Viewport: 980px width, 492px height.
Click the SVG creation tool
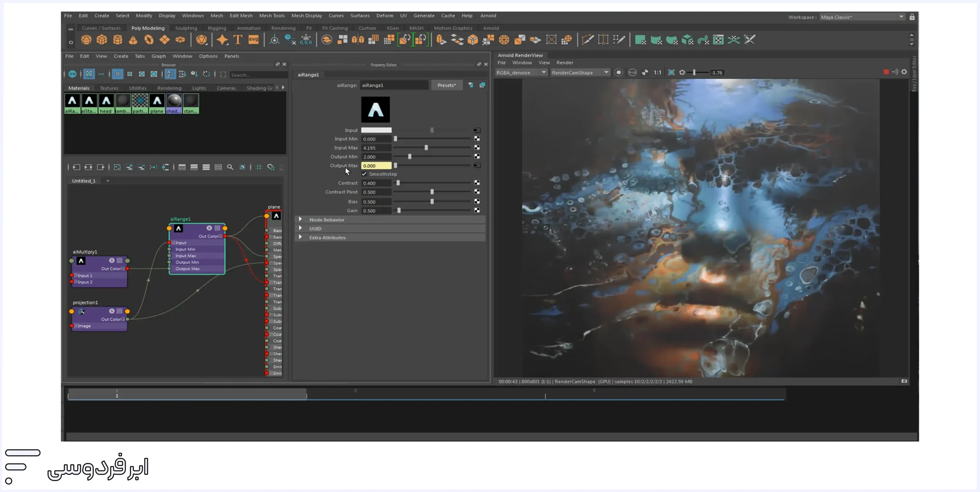click(253, 39)
